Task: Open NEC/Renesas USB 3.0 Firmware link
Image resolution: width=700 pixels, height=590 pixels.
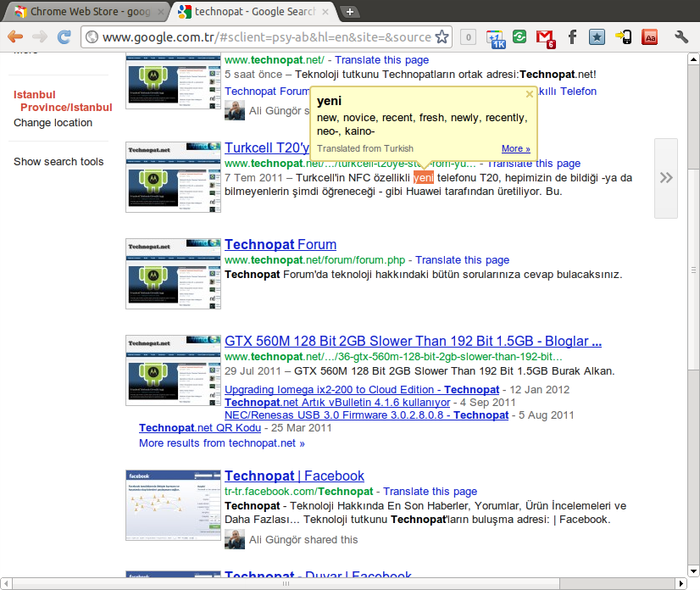Action: 366,415
